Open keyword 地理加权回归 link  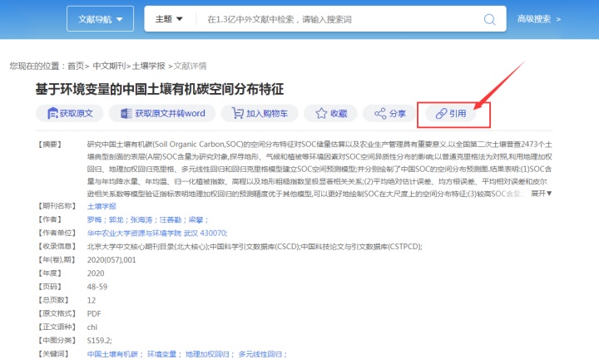pos(207,354)
